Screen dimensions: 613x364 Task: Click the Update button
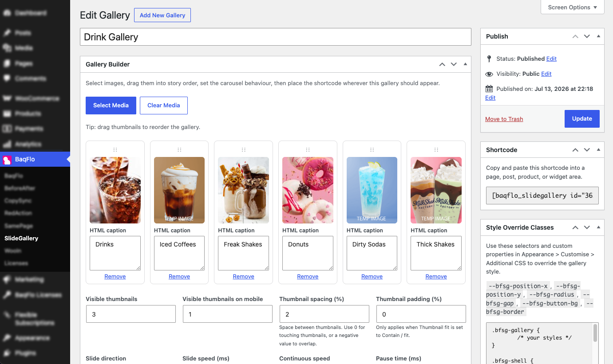coord(582,119)
